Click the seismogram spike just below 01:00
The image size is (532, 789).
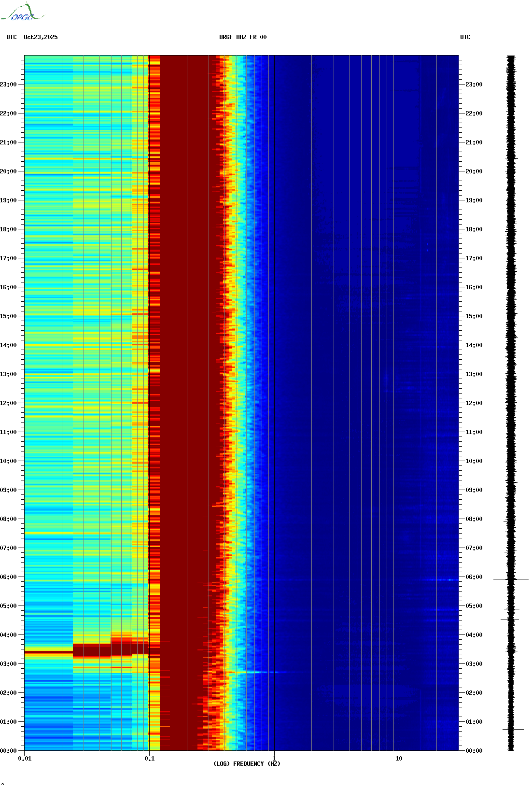pos(512,729)
